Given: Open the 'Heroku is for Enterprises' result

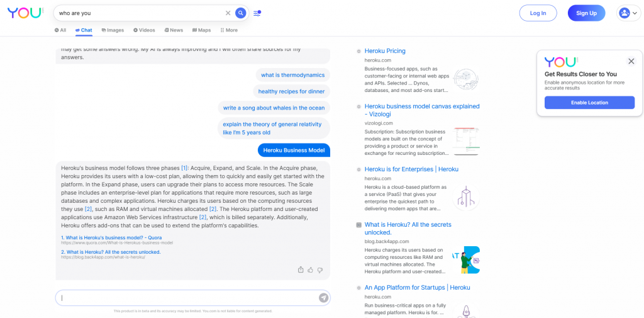Looking at the screenshot, I should [411, 169].
